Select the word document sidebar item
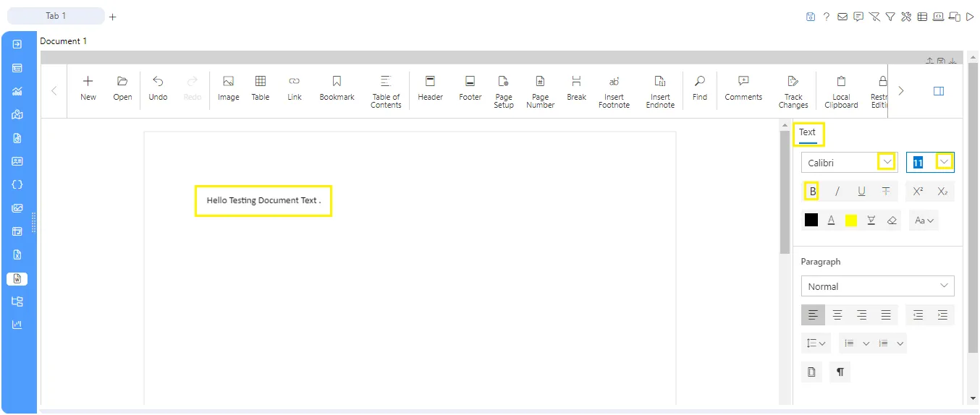The width and height of the screenshot is (980, 415). coord(17,278)
